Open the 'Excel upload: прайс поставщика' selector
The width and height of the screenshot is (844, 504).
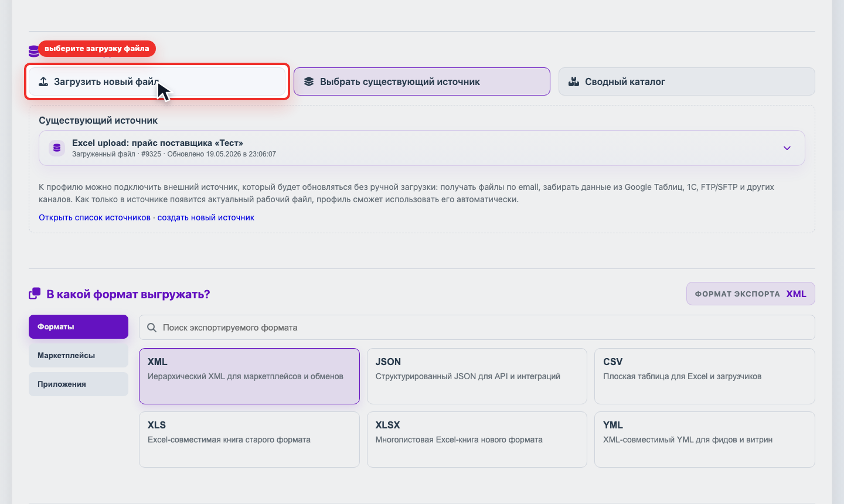click(x=422, y=148)
